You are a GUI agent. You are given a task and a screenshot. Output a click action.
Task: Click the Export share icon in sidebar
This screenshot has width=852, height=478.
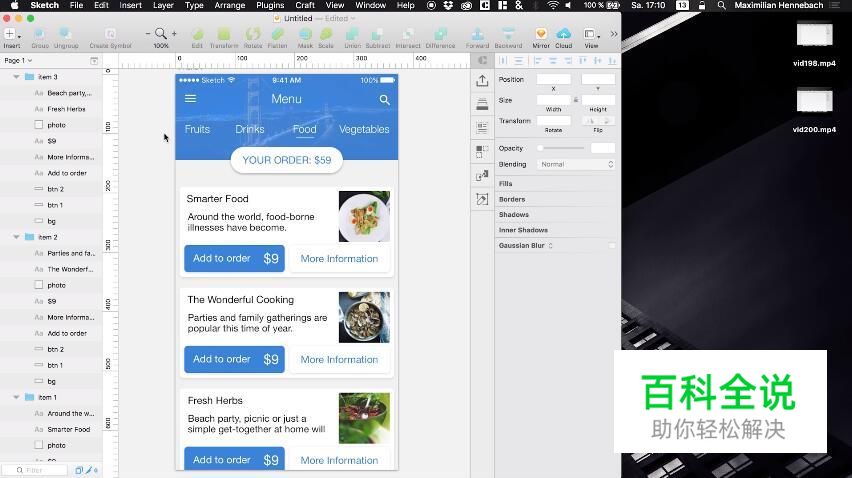[x=482, y=81]
